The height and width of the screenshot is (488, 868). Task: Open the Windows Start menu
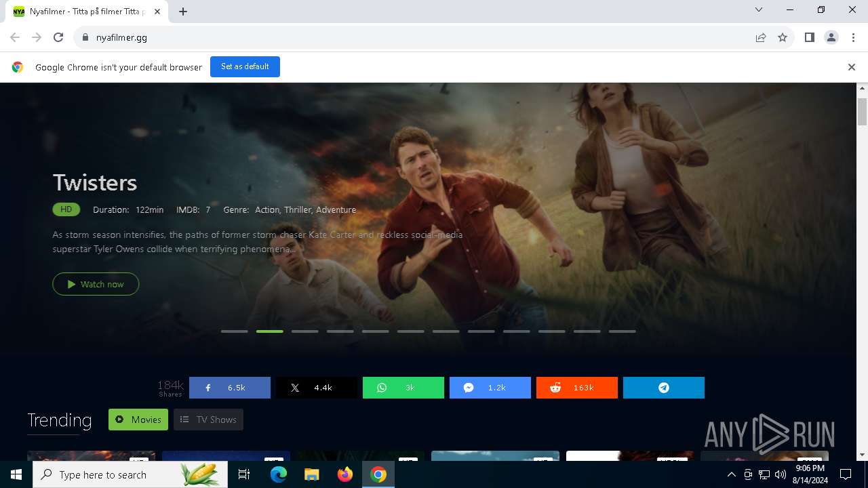click(16, 474)
